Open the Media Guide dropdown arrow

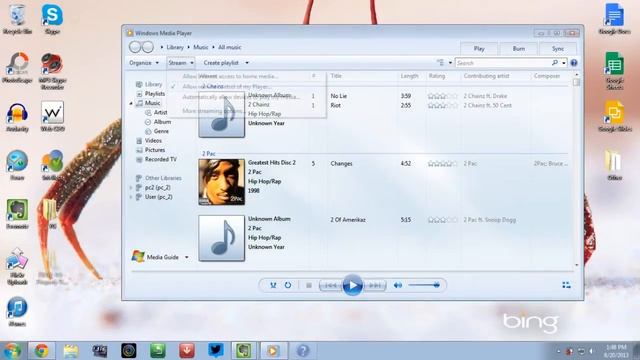click(x=187, y=257)
